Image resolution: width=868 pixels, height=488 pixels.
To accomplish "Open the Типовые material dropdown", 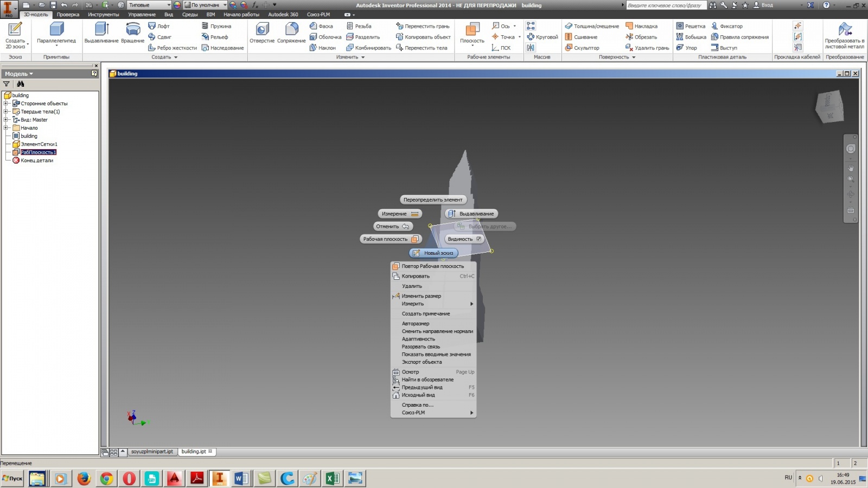I will (149, 5).
